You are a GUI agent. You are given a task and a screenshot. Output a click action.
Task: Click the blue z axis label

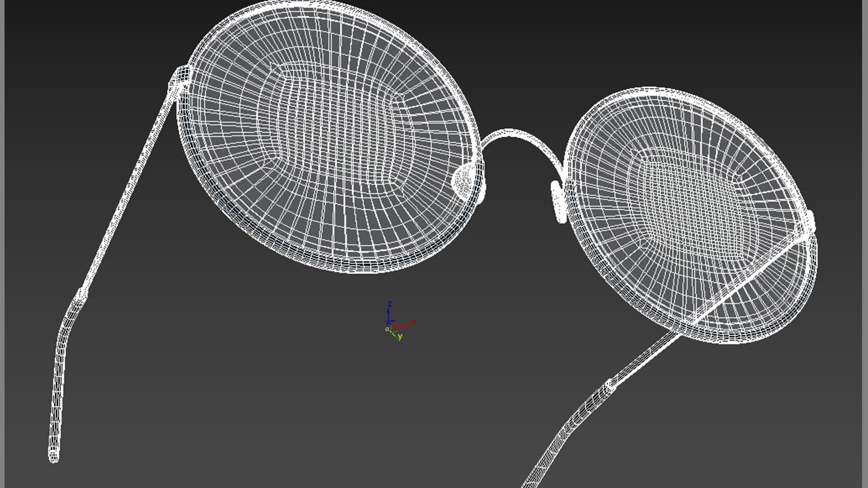tap(390, 304)
